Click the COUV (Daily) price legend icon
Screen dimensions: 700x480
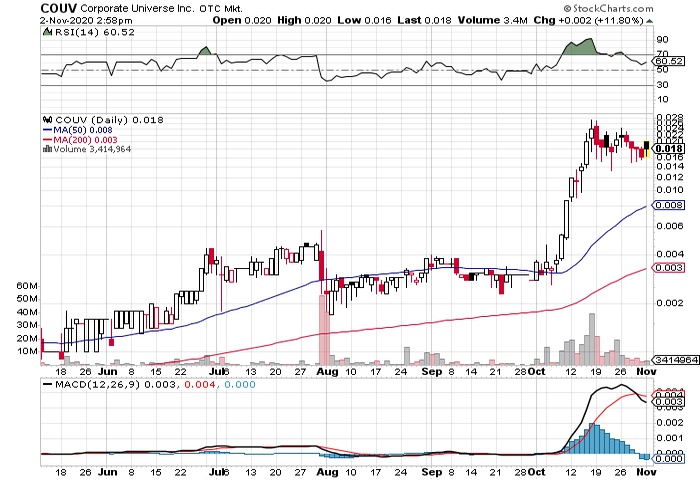tap(45, 119)
